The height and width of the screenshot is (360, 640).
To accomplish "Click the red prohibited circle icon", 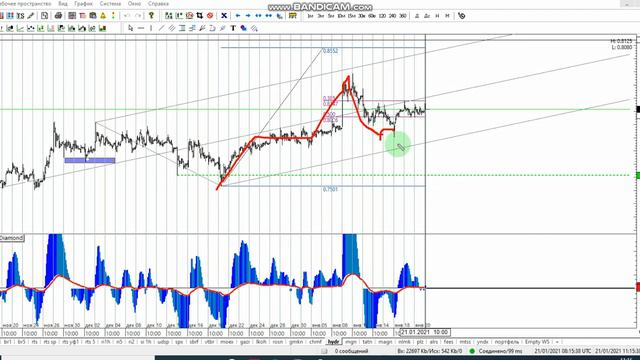I will pos(210,16).
